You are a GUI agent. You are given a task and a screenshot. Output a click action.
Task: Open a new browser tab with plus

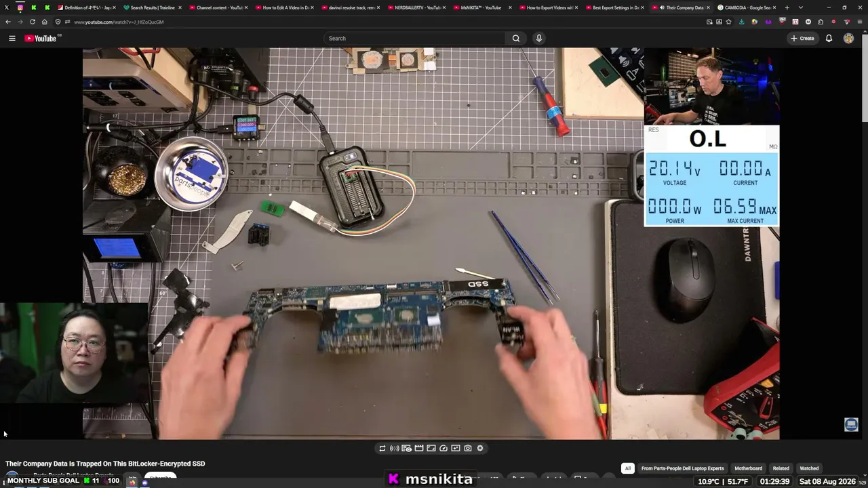787,7
